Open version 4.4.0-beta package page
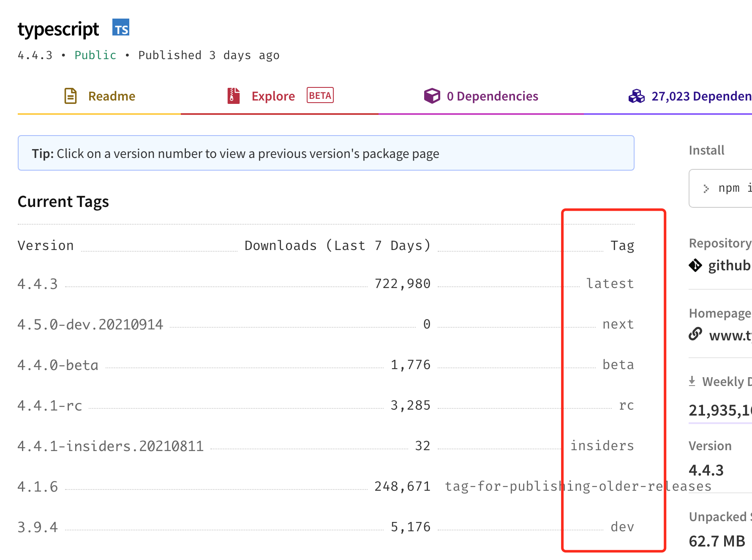 click(x=58, y=365)
